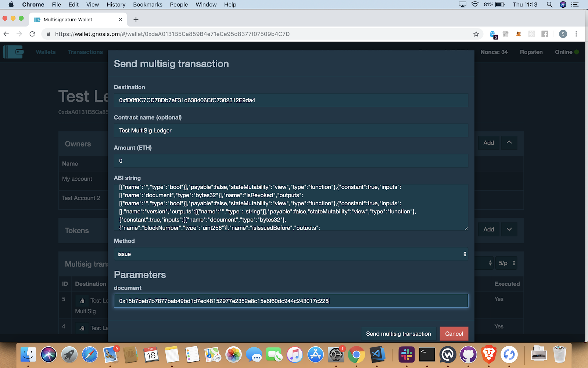588x368 pixels.
Task: Expand the Tokens panel chevron
Action: 509,229
